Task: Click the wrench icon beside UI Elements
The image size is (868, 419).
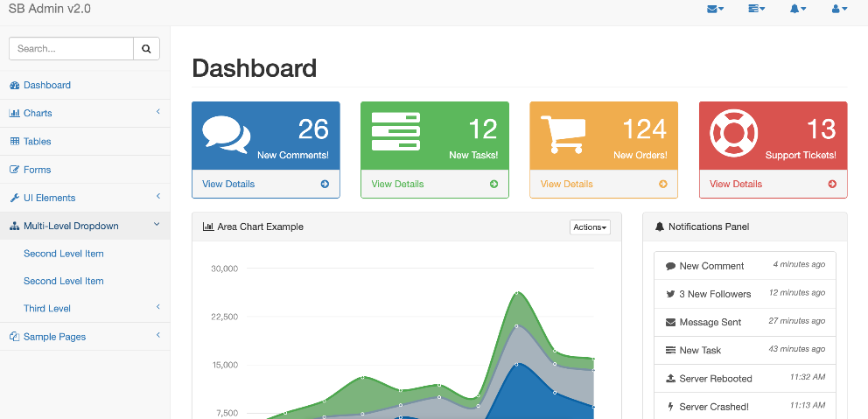Action: point(14,198)
